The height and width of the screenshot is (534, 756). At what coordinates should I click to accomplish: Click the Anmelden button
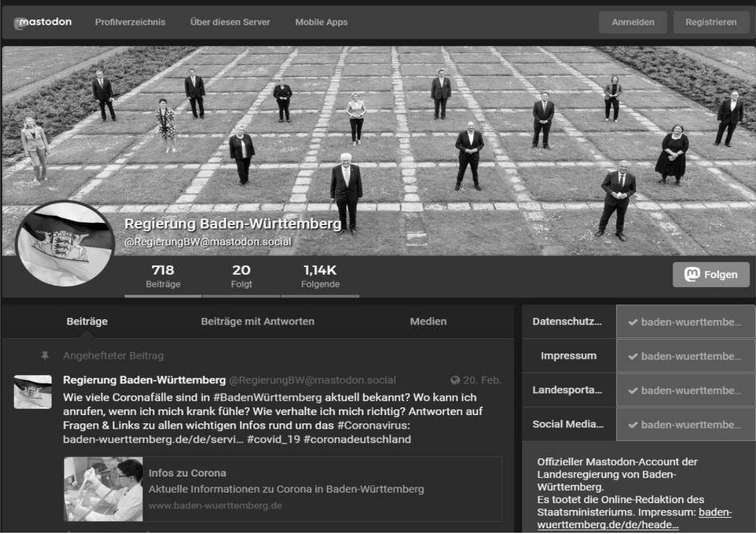[632, 22]
